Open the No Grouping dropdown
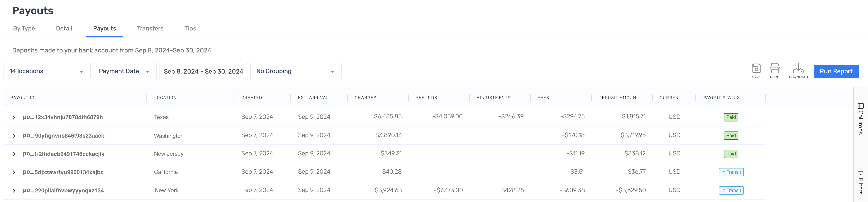 pos(296,71)
